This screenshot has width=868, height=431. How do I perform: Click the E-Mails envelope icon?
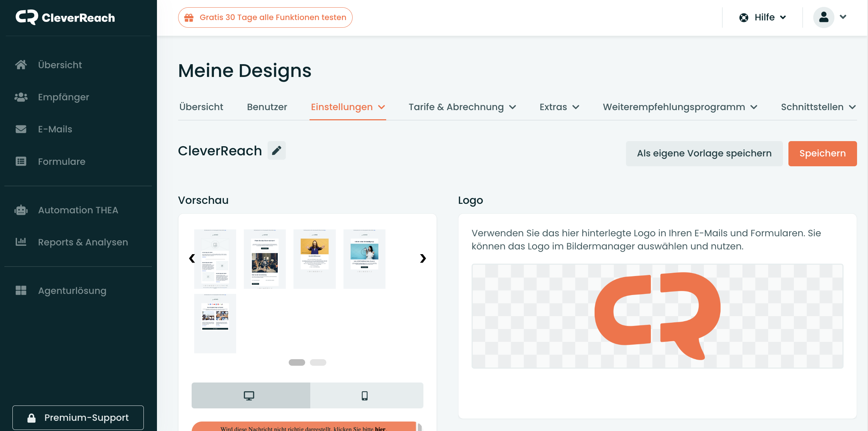tap(21, 129)
